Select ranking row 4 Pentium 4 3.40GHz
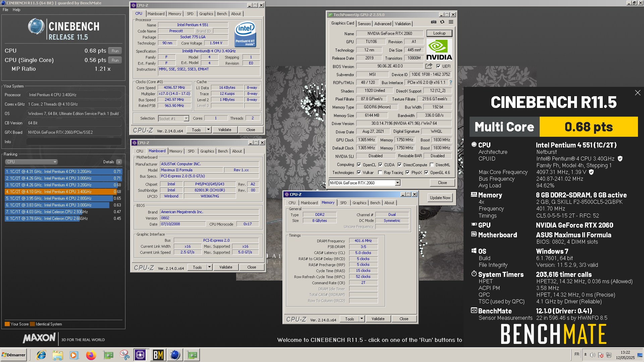 point(63,192)
